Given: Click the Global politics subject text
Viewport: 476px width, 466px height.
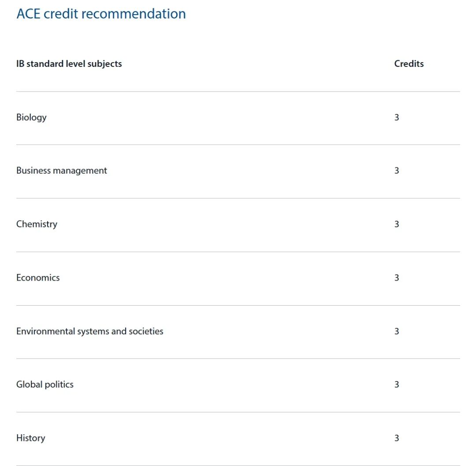Looking at the screenshot, I should 45,385.
